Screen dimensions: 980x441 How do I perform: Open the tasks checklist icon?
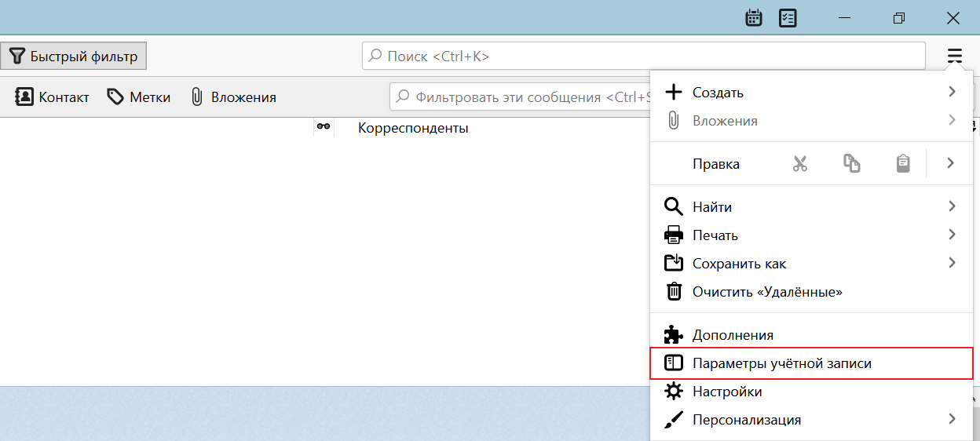tap(788, 18)
